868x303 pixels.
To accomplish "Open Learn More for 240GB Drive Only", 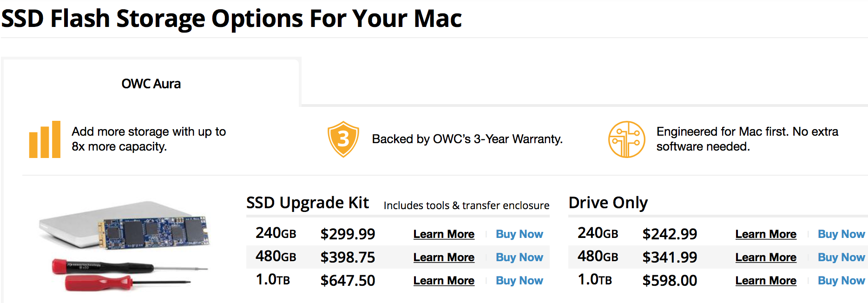I will (766, 234).
